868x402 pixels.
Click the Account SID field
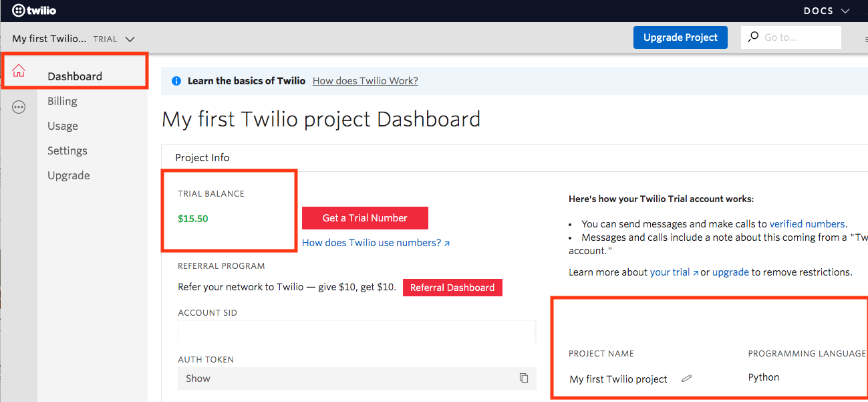point(357,332)
